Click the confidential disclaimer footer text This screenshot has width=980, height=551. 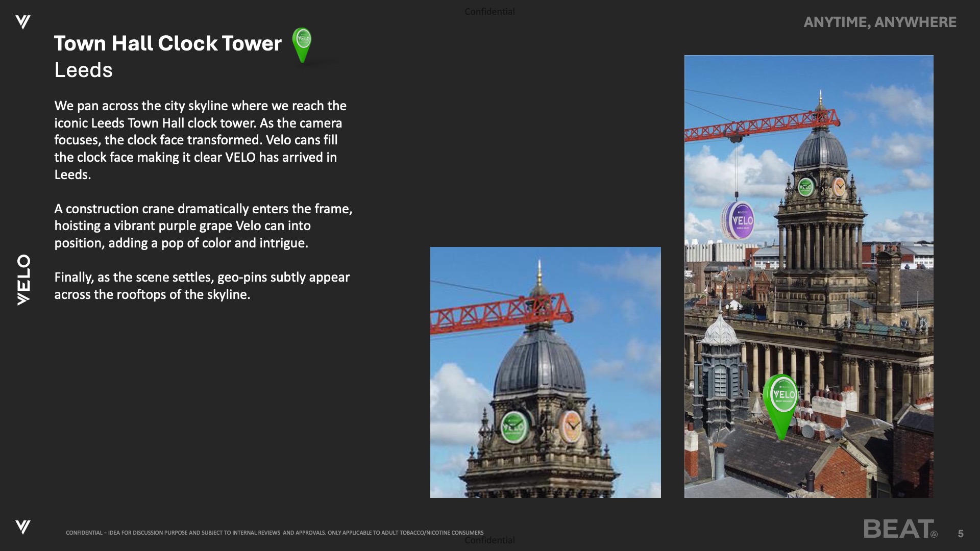(x=275, y=533)
